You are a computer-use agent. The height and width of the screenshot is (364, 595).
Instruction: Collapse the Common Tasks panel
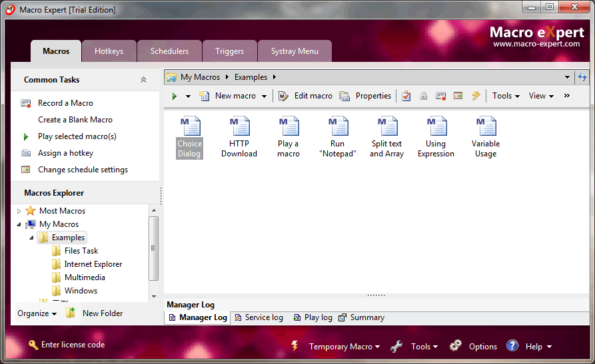point(143,80)
